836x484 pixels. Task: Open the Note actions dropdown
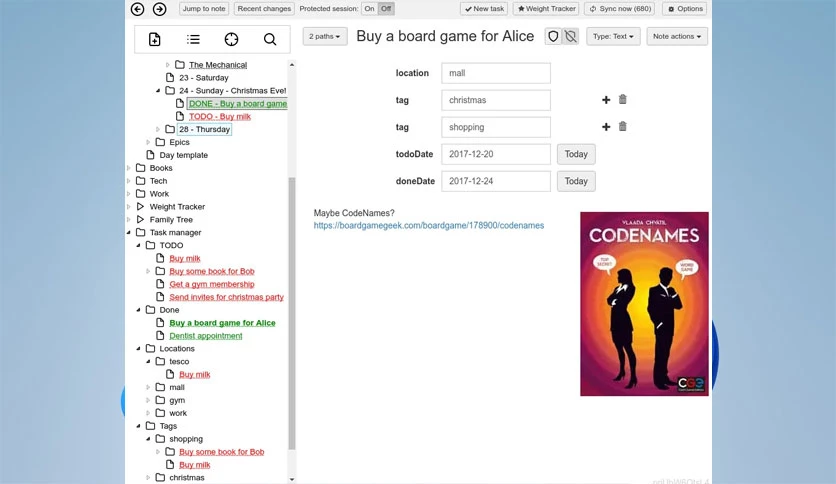(x=677, y=36)
